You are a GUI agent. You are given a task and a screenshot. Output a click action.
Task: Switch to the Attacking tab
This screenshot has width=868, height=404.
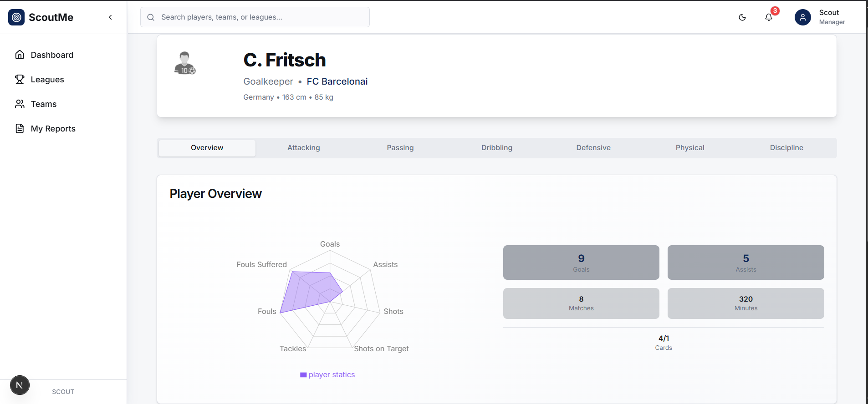click(304, 148)
